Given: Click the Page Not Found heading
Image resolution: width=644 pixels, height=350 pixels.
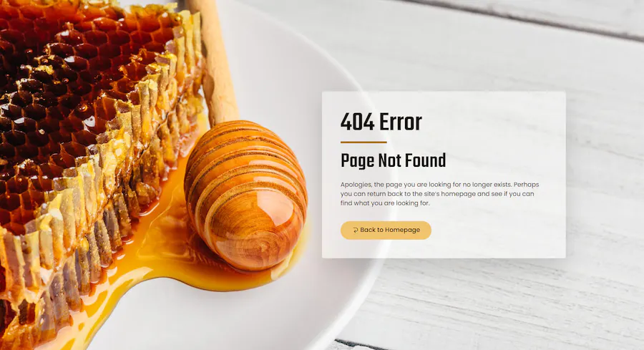Looking at the screenshot, I should coord(393,160).
